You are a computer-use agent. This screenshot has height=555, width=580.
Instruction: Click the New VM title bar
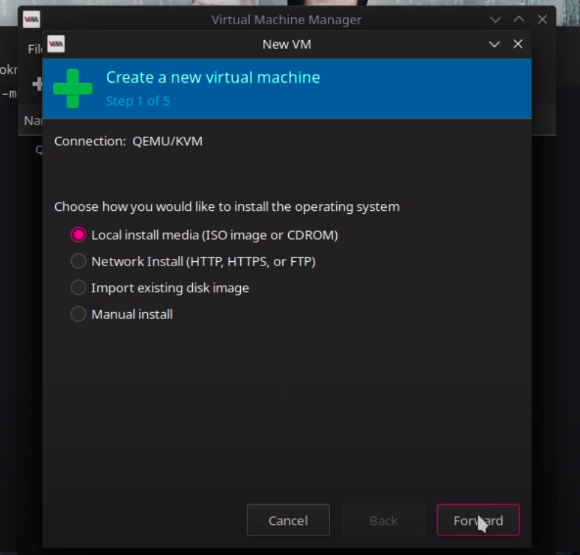pos(287,44)
